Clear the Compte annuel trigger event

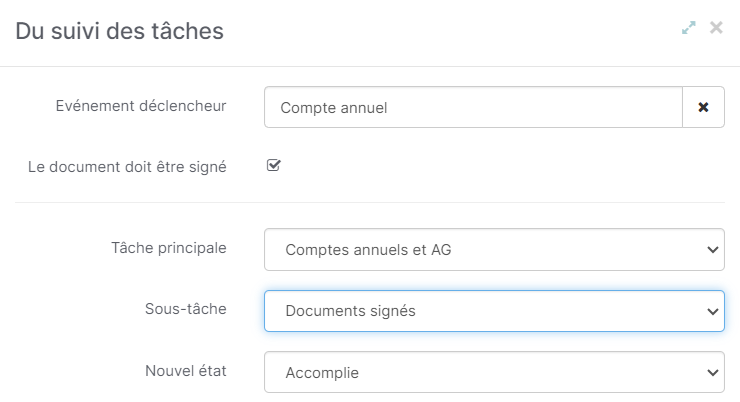coord(703,107)
